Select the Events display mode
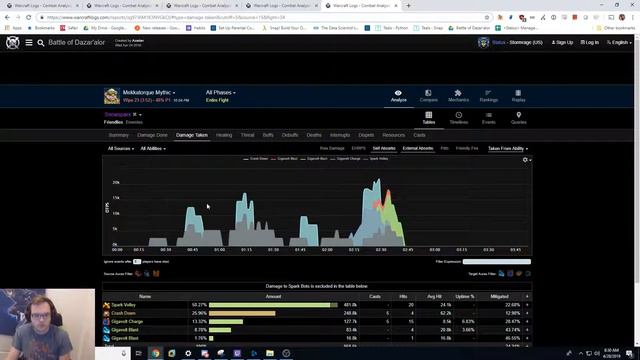Screen dimensions: 640x360 click(489, 118)
